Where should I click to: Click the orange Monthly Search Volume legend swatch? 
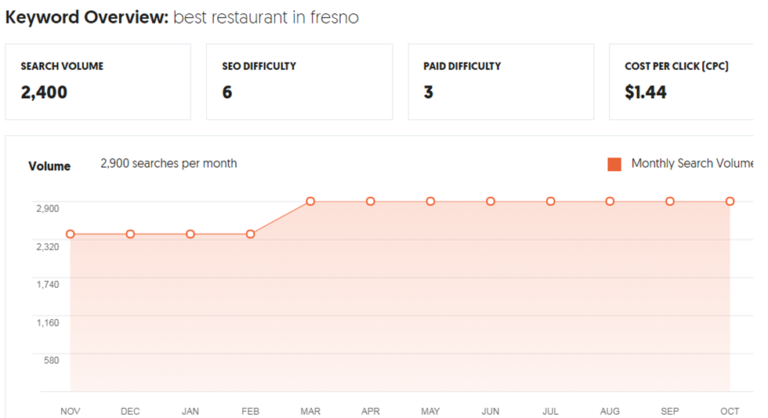[614, 164]
